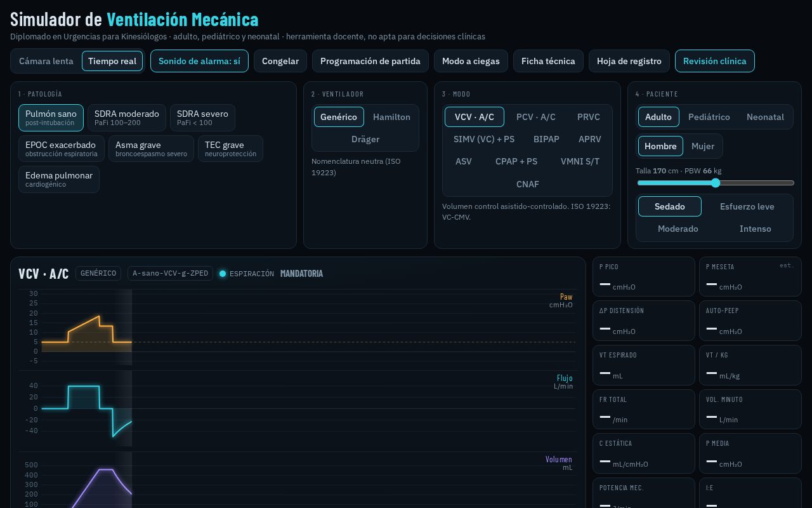
Task: Select SDRA moderado pathology
Action: pyautogui.click(x=127, y=117)
